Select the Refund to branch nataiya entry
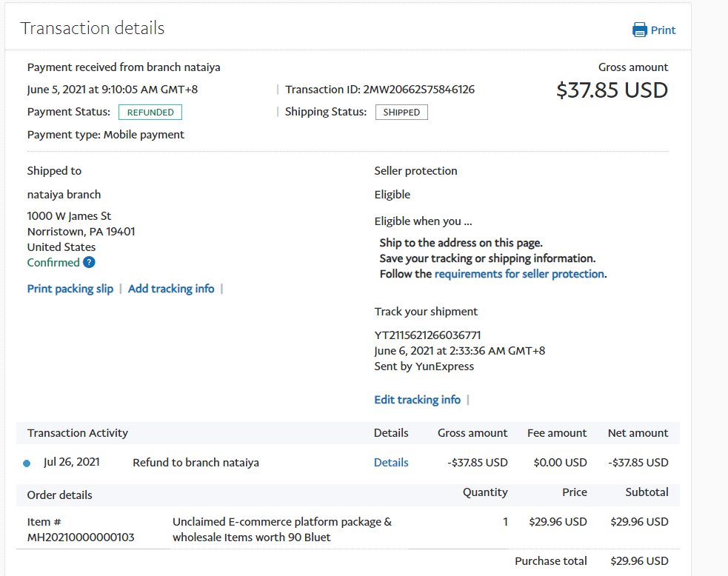 coord(196,463)
